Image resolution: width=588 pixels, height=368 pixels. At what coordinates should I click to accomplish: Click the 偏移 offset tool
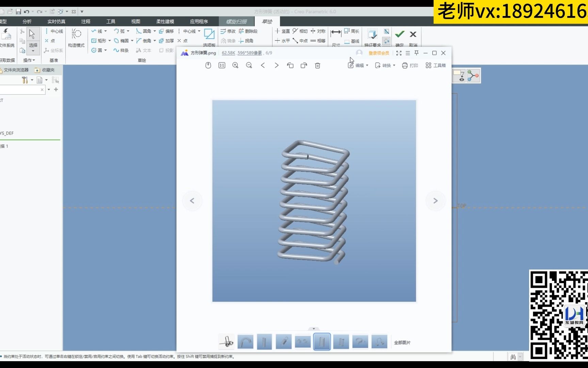point(166,31)
